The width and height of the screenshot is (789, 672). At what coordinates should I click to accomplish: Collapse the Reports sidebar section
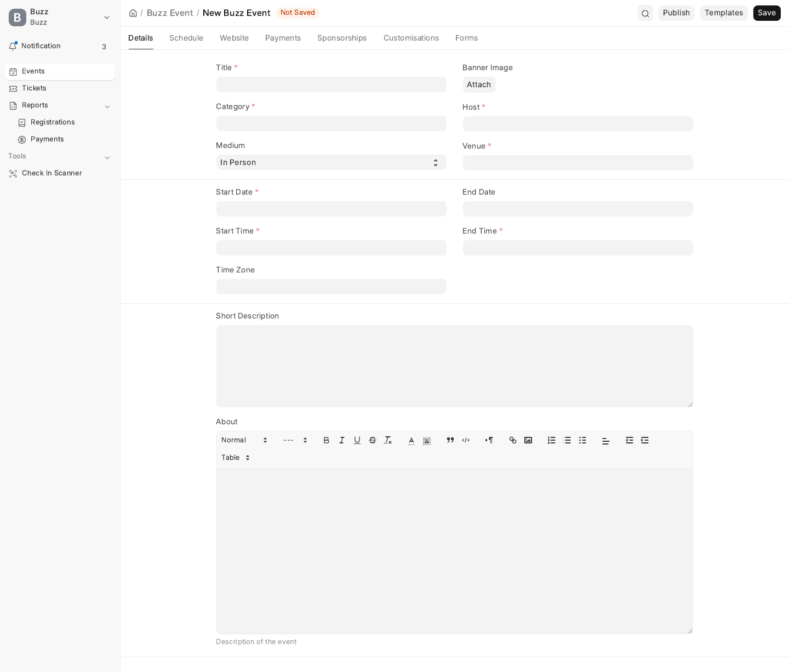(x=107, y=106)
